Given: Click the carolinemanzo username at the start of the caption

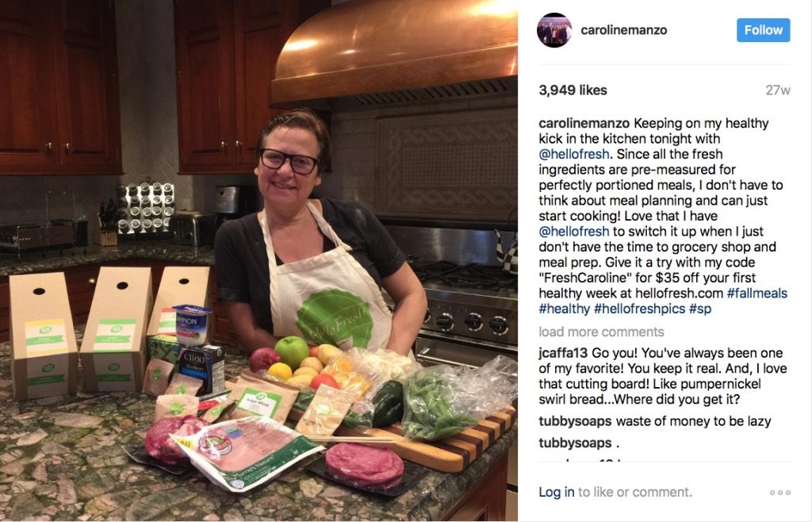Looking at the screenshot, I should click(584, 123).
